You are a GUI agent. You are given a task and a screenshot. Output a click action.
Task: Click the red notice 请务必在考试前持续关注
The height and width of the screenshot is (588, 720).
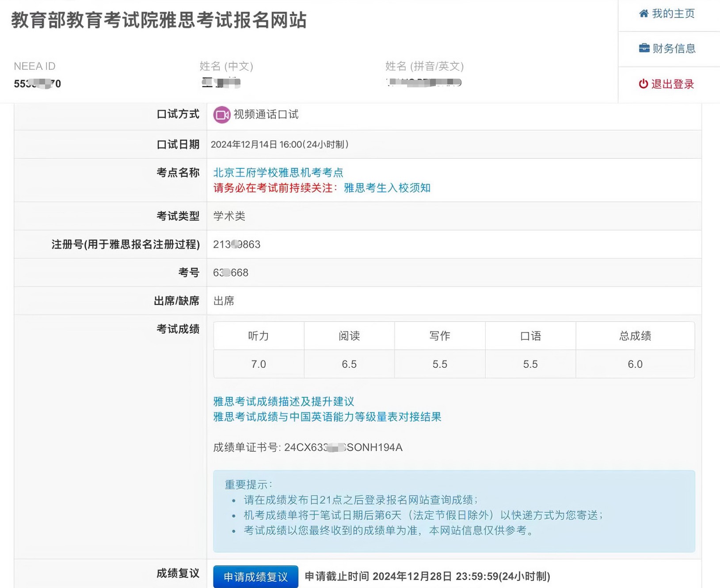coord(275,188)
